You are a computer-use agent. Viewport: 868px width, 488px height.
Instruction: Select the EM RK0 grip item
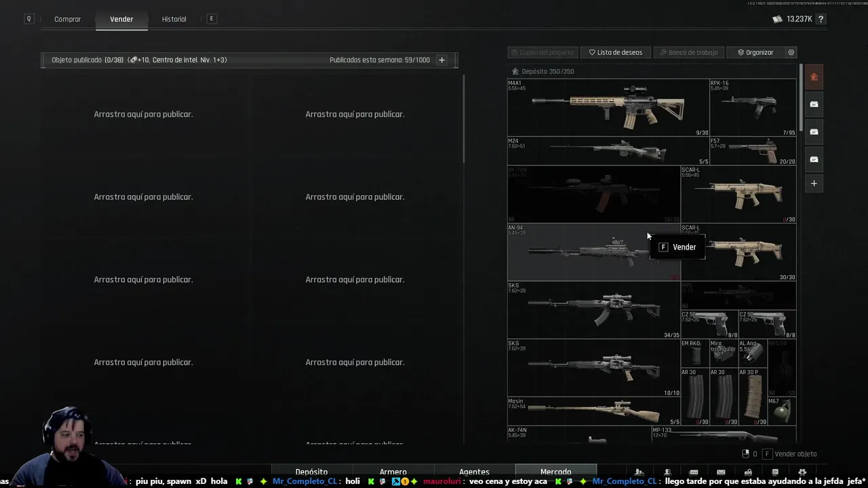click(x=694, y=353)
